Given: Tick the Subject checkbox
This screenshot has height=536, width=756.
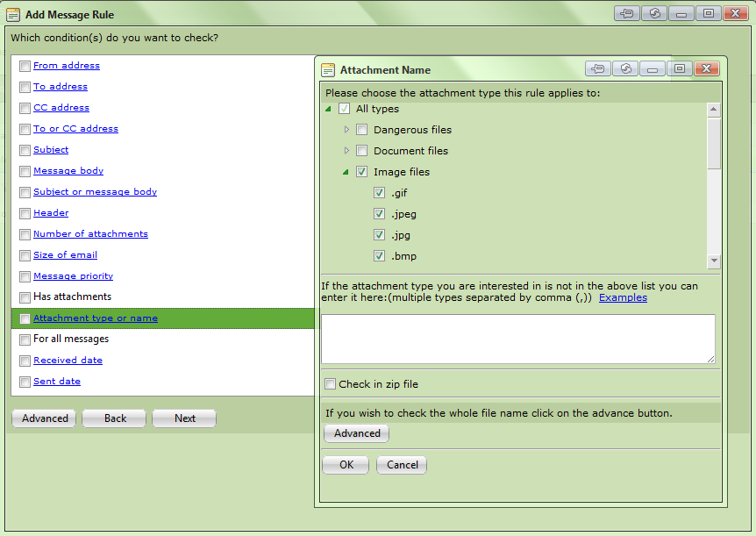Looking at the screenshot, I should [x=25, y=151].
